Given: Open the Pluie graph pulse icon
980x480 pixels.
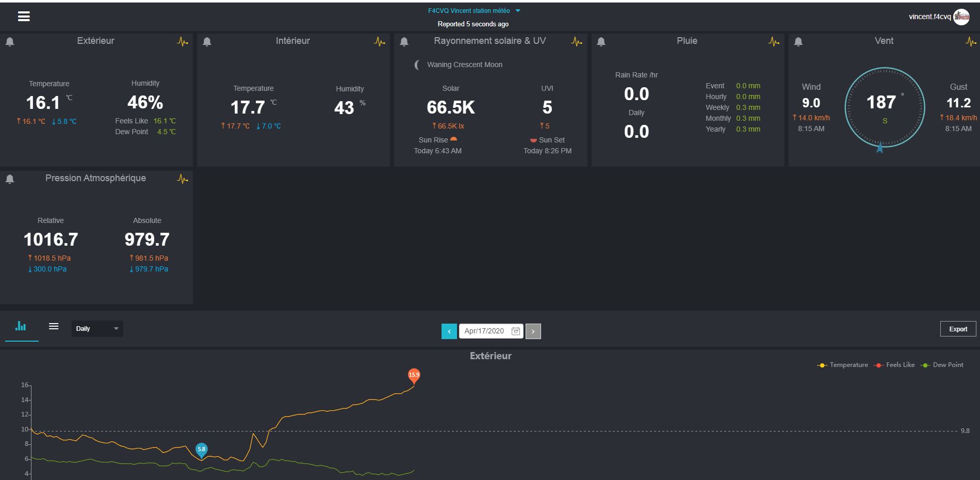Looking at the screenshot, I should point(774,41).
